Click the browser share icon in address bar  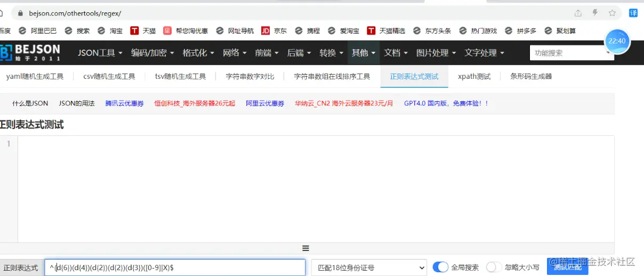578,13
